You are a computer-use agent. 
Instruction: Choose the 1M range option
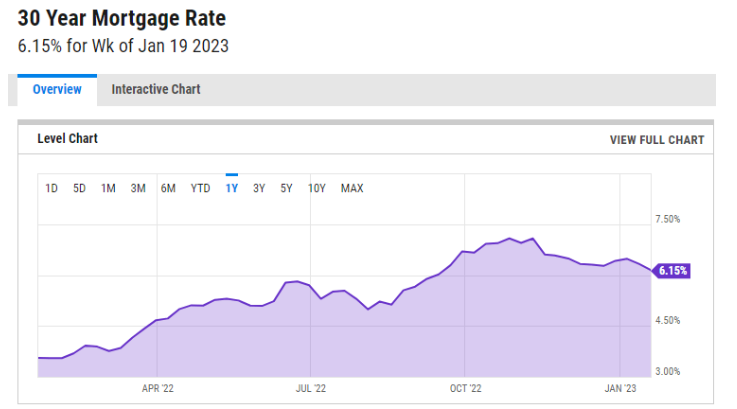point(108,188)
